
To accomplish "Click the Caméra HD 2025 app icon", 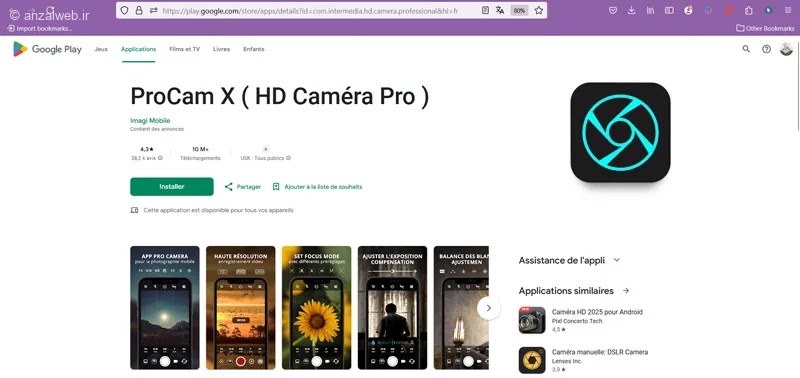I will 532,320.
